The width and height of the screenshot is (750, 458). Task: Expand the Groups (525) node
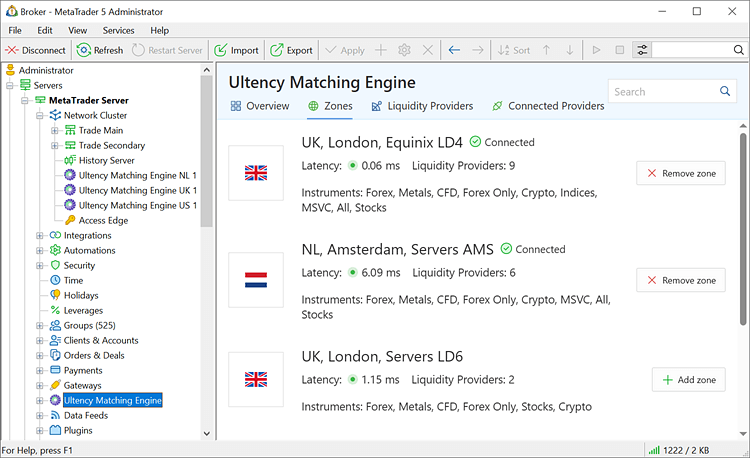coord(41,326)
